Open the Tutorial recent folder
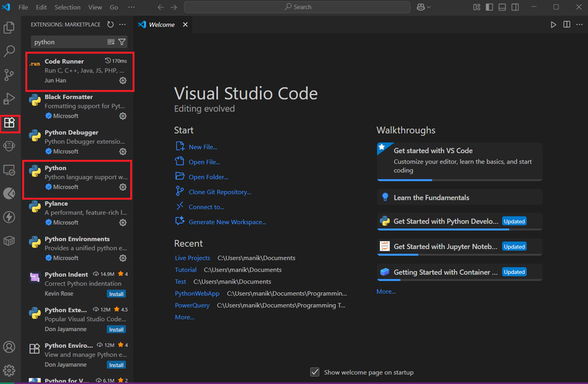Screen dimensions: 588x384 point(186,269)
